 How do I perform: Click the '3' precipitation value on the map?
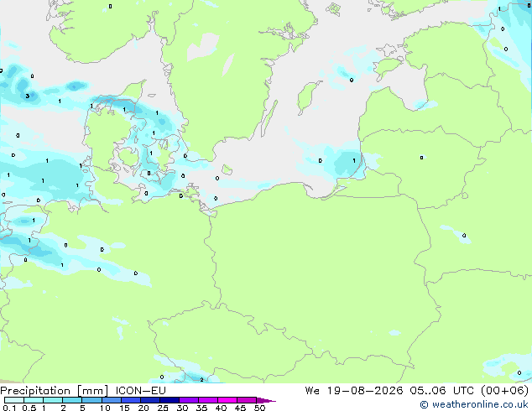coord(28,96)
